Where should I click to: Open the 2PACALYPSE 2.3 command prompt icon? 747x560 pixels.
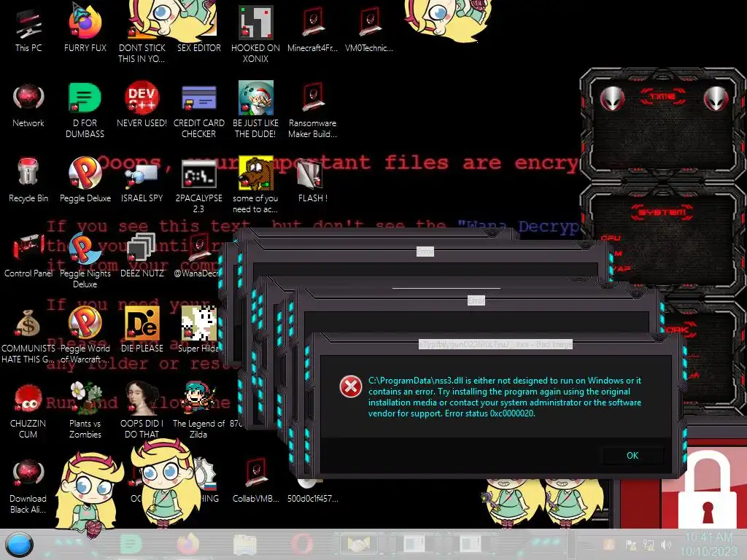pyautogui.click(x=198, y=186)
